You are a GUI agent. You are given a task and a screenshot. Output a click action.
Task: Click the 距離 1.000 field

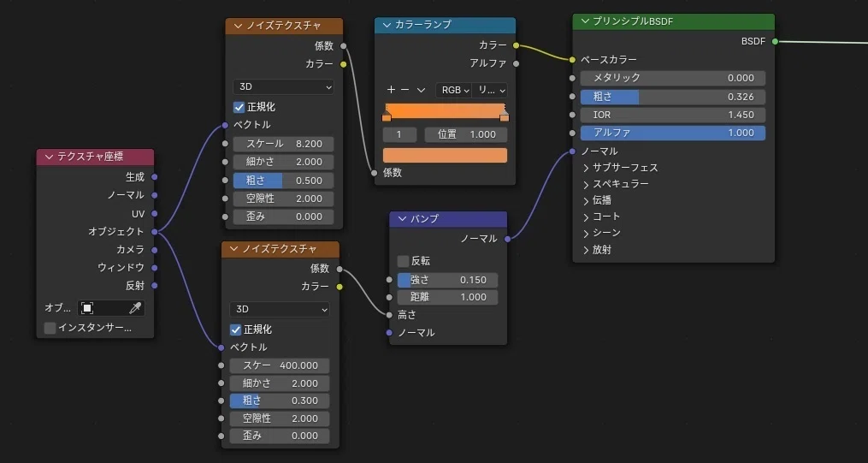447,298
